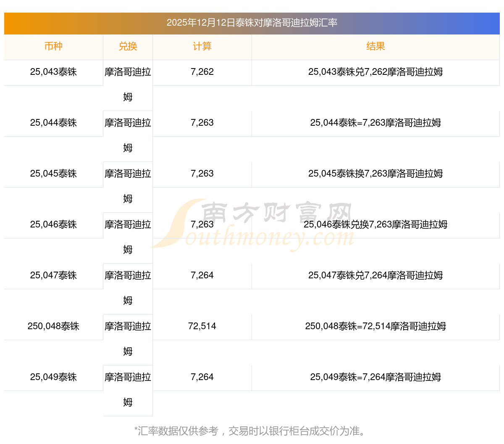Select the 币种 column header

click(53, 46)
